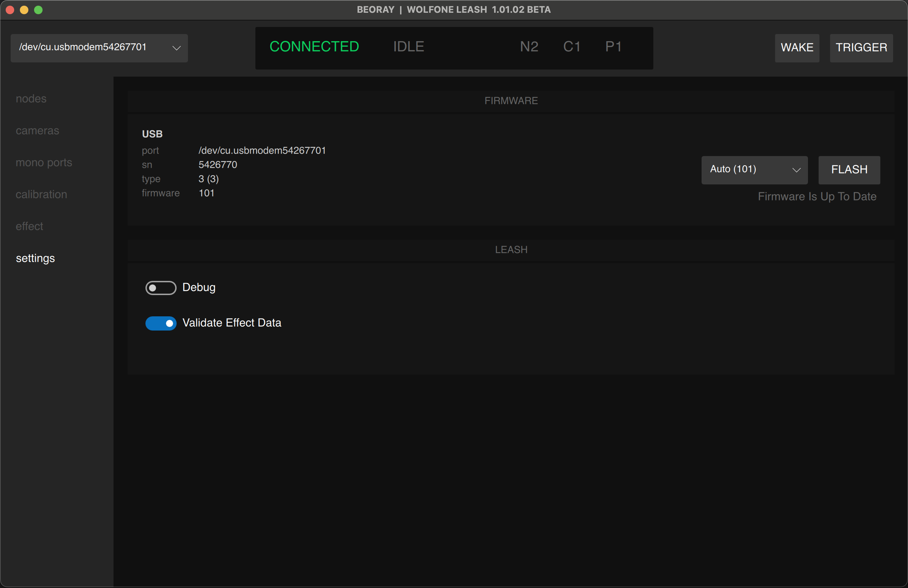Toggle Debug mode on under LEASH
This screenshot has width=908, height=588.
tap(161, 288)
